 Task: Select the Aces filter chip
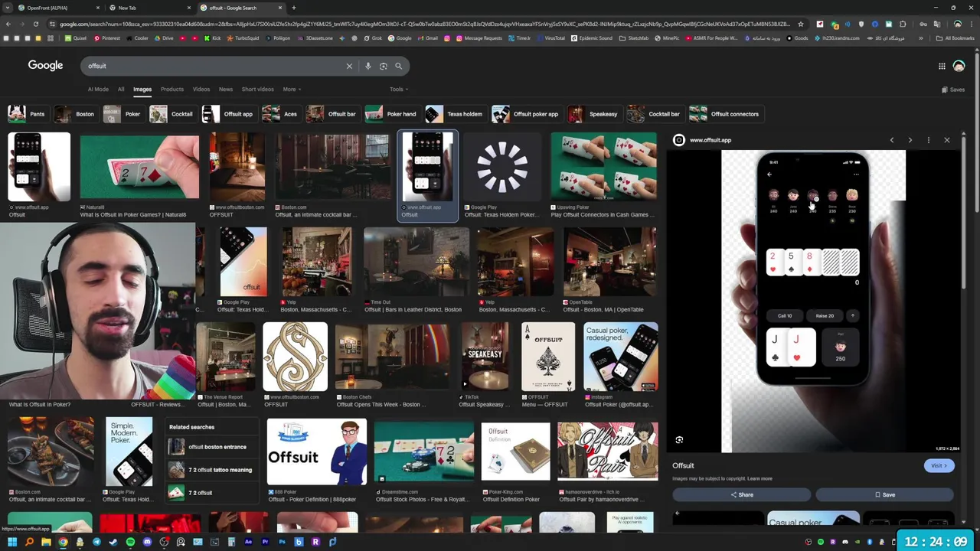[x=280, y=114]
